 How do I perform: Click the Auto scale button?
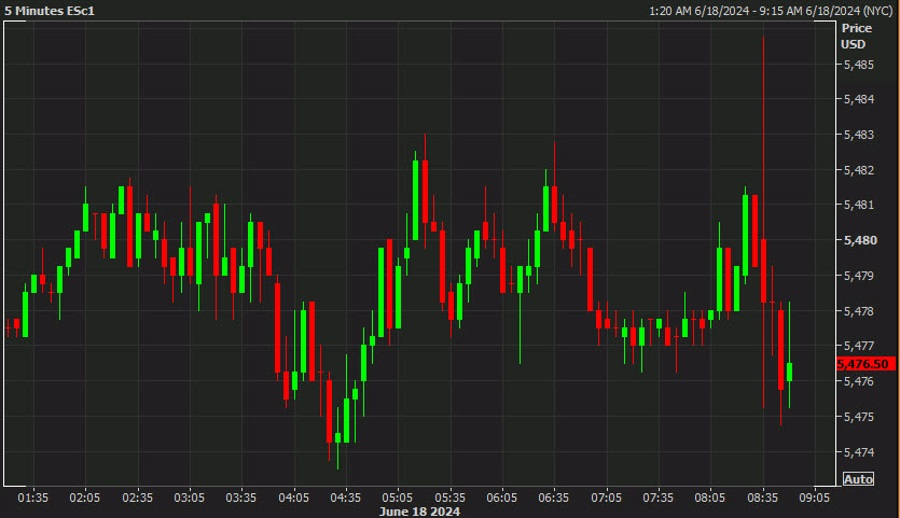coord(858,479)
